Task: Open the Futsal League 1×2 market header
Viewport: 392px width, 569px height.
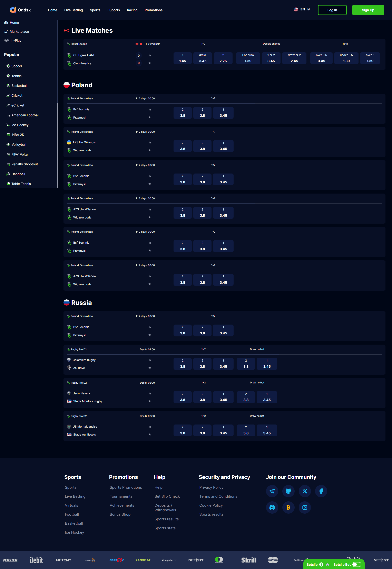Action: point(203,44)
